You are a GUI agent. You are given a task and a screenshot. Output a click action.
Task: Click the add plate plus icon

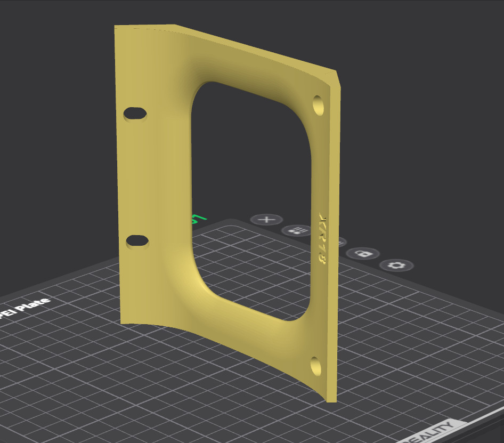(266, 220)
